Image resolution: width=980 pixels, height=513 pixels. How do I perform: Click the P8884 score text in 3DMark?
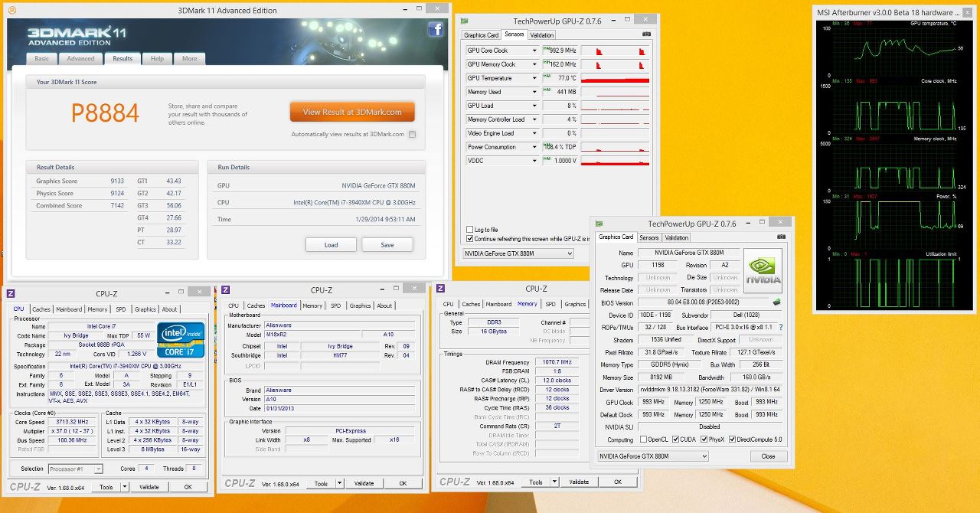pyautogui.click(x=105, y=113)
